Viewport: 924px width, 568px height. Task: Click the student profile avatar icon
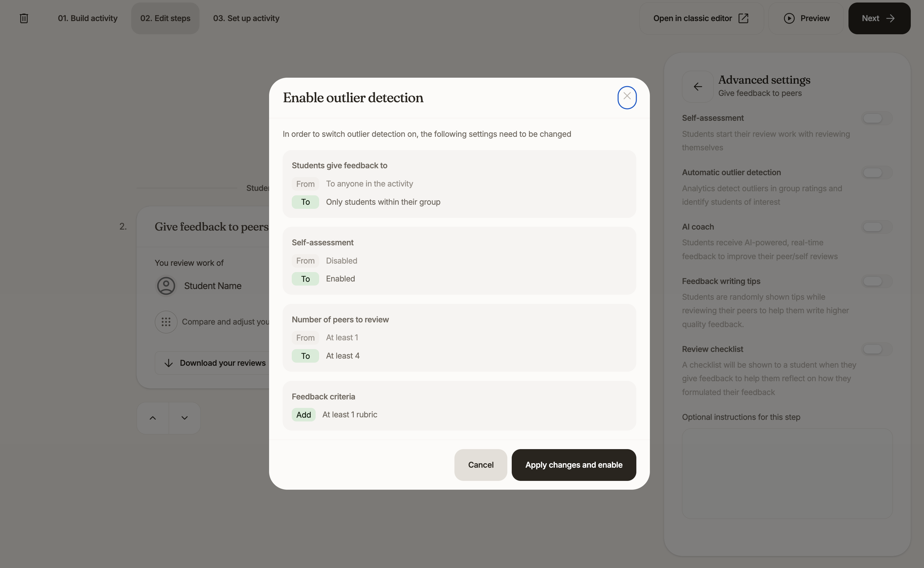(x=166, y=286)
